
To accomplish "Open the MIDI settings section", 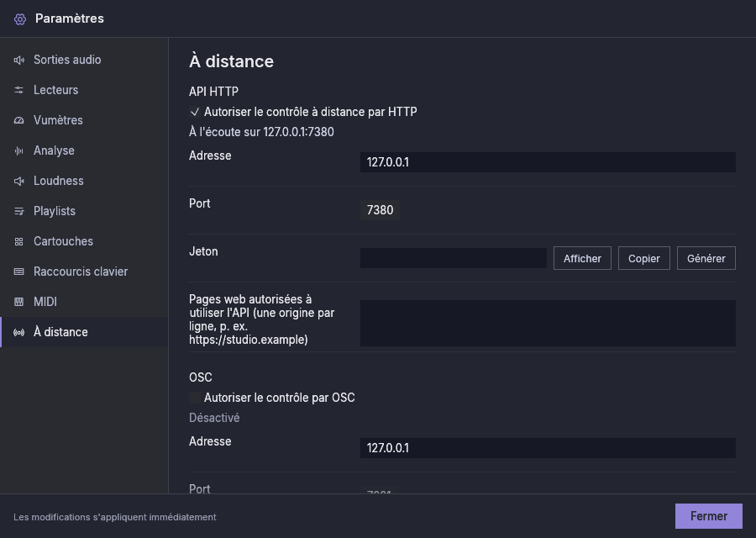I will pyautogui.click(x=84, y=302).
